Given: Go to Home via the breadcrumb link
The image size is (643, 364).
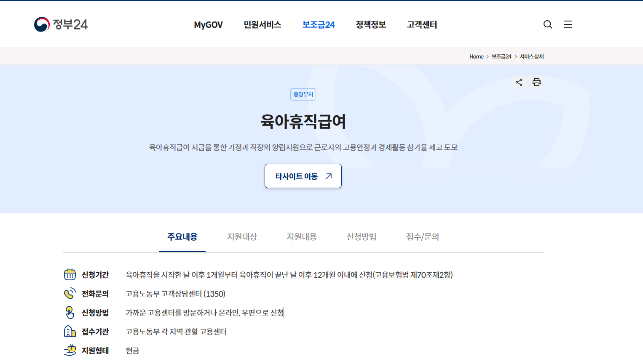Looking at the screenshot, I should point(476,56).
